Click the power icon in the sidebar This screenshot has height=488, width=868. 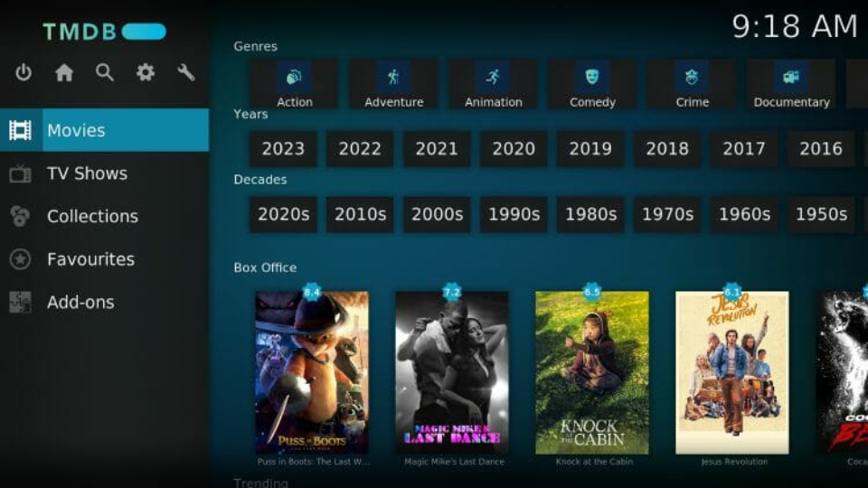[x=24, y=72]
